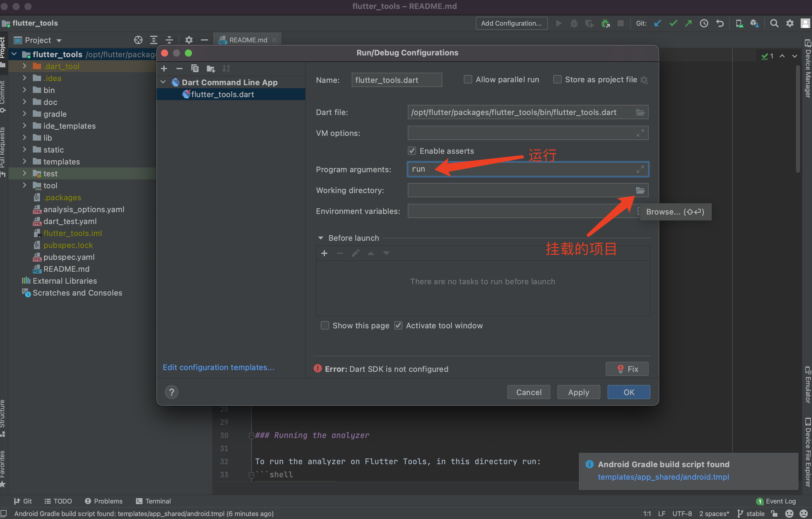Open IDE settings gear in main toolbar
This screenshot has height=519, width=812.
coord(790,23)
